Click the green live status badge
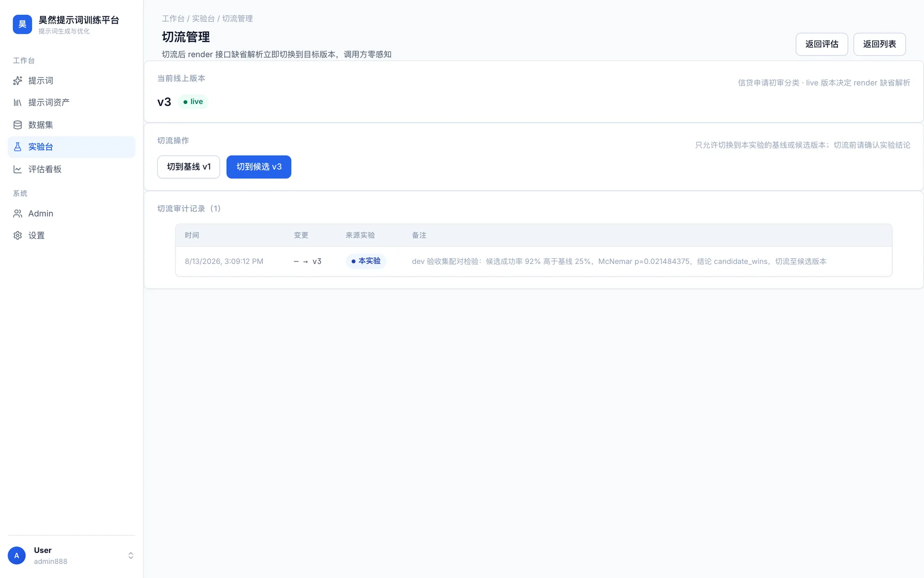The height and width of the screenshot is (578, 924). (193, 102)
